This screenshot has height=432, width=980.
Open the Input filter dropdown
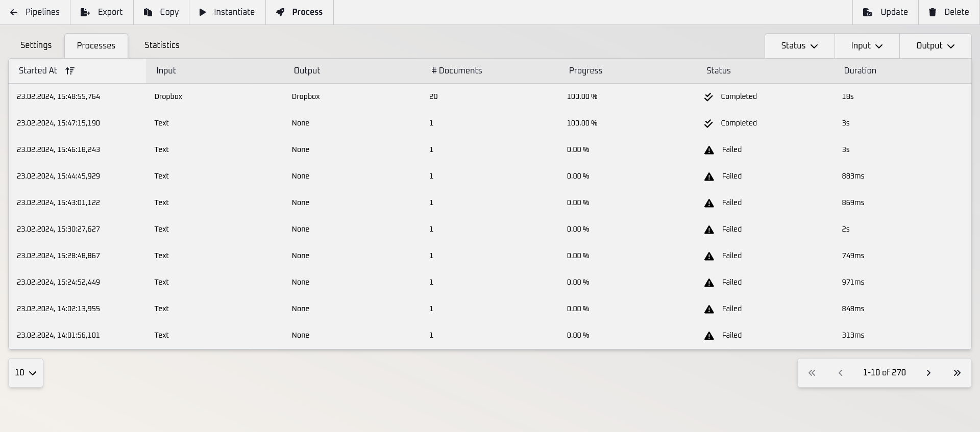(x=867, y=46)
